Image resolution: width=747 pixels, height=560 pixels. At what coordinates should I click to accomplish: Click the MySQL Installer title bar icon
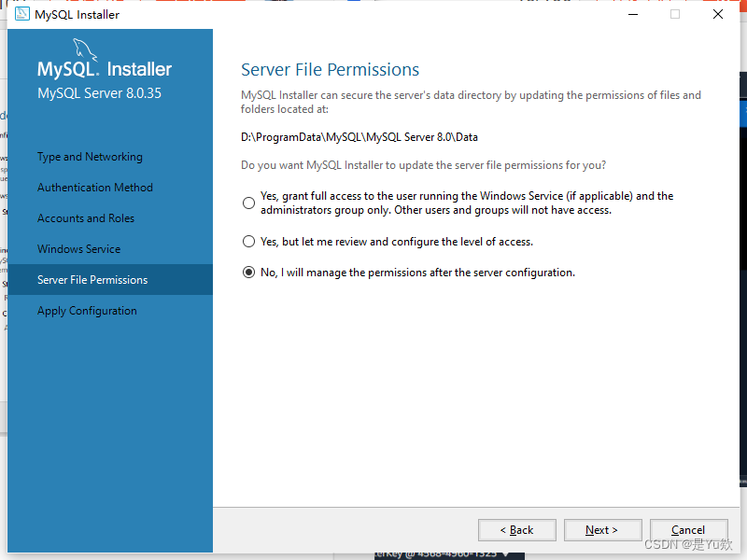click(x=21, y=14)
